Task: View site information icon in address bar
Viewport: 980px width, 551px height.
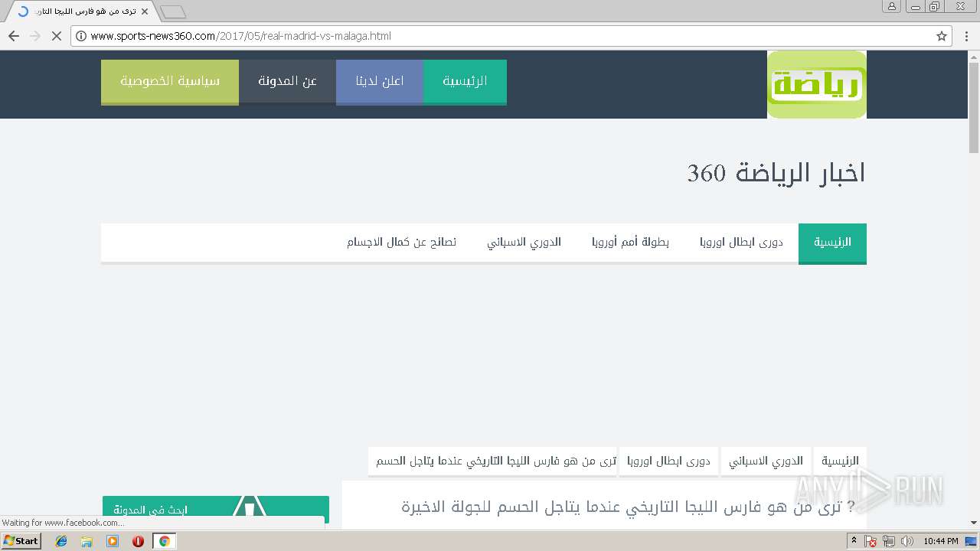Action: [x=80, y=36]
